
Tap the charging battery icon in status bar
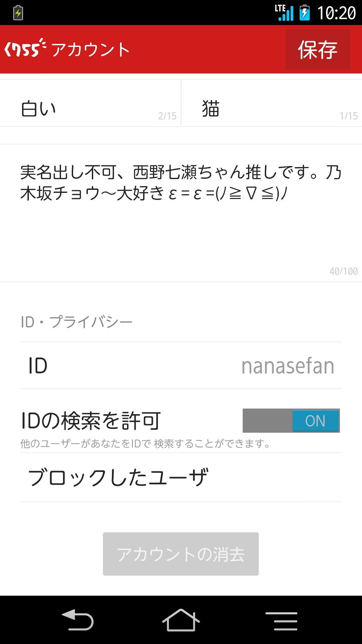coord(304,13)
